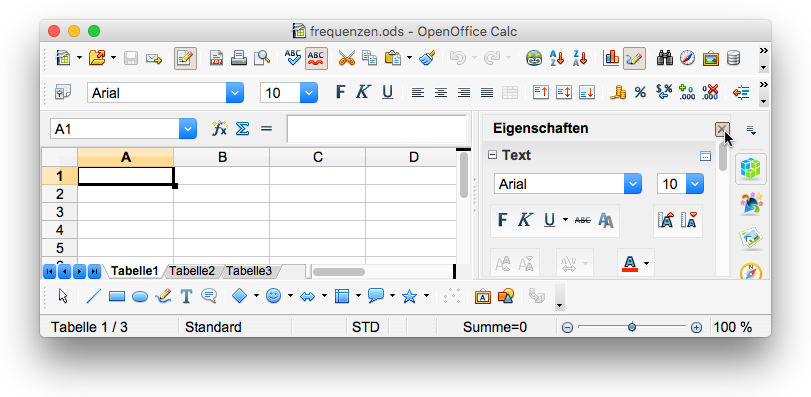This screenshot has height=397, width=811.
Task: Select Format Paintbrush icon
Action: coord(427,58)
